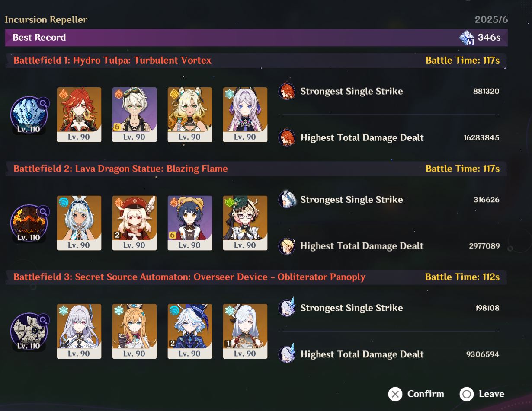This screenshot has width=532, height=411.
Task: Select the red-haired Pyro character in Battlefield 1
Action: coord(79,115)
